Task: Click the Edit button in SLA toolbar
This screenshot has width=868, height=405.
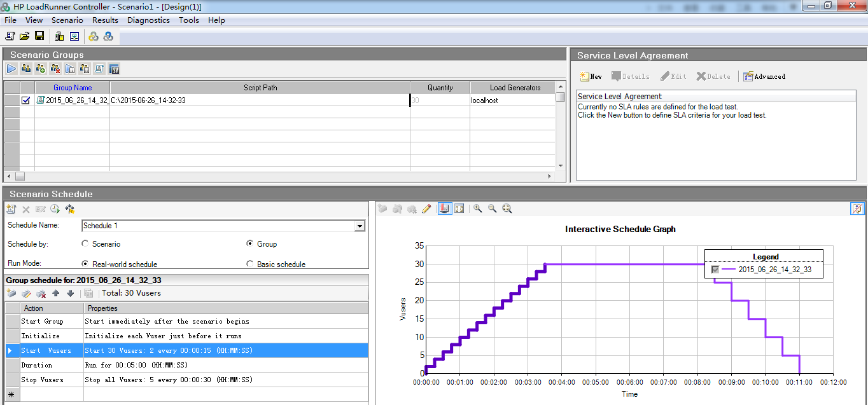Action: tap(673, 76)
